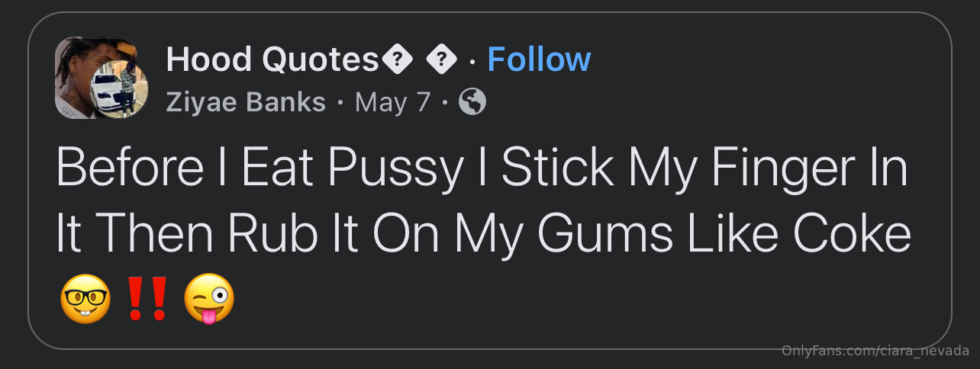Click the red double exclamation emoji
The width and height of the screenshot is (980, 369).
(x=147, y=298)
